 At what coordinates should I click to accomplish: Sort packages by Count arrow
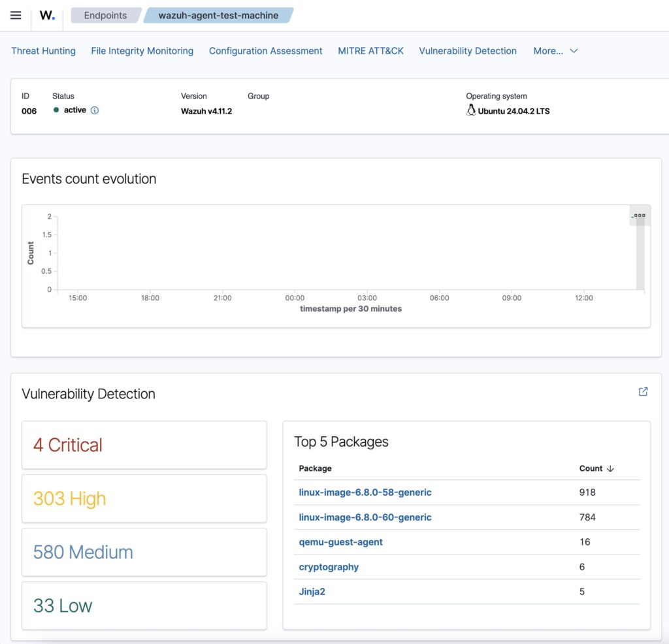click(x=610, y=468)
